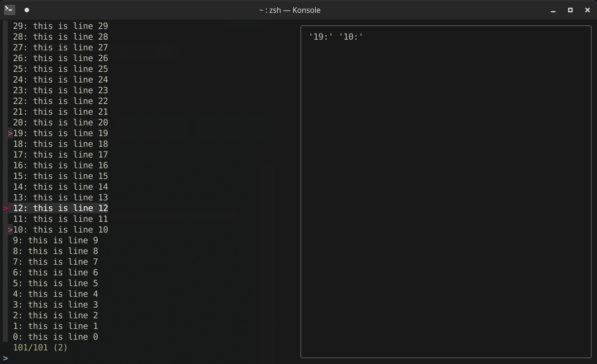
Task: Click highlighted row '12: this is line 12'
Action: pyautogui.click(x=60, y=208)
